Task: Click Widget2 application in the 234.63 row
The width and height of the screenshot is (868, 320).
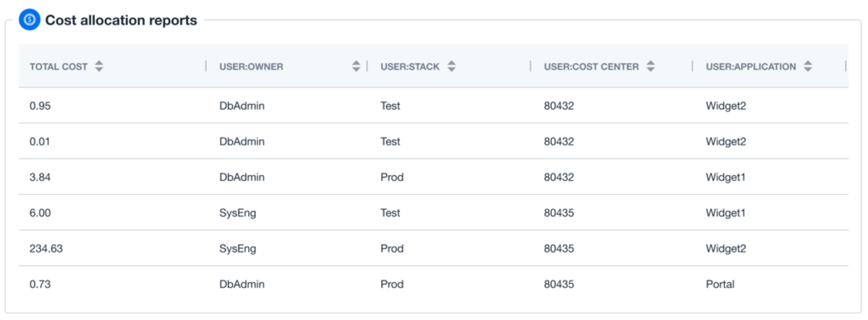Action: [x=726, y=248]
